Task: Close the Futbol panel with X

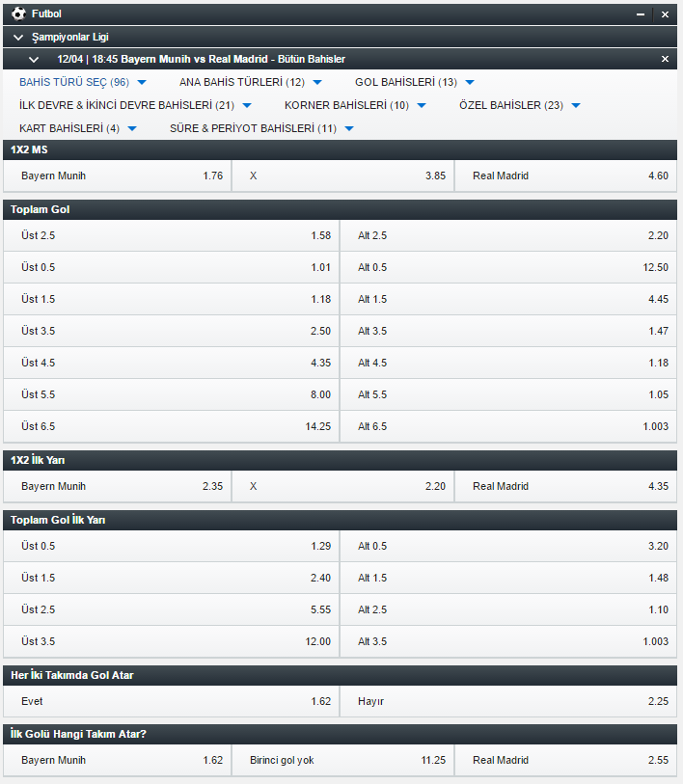Action: click(x=665, y=14)
